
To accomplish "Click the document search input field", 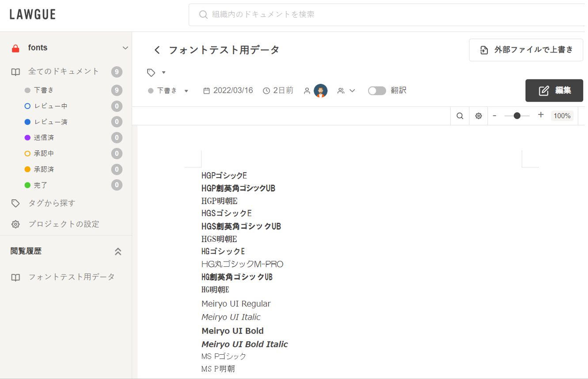I will point(389,15).
